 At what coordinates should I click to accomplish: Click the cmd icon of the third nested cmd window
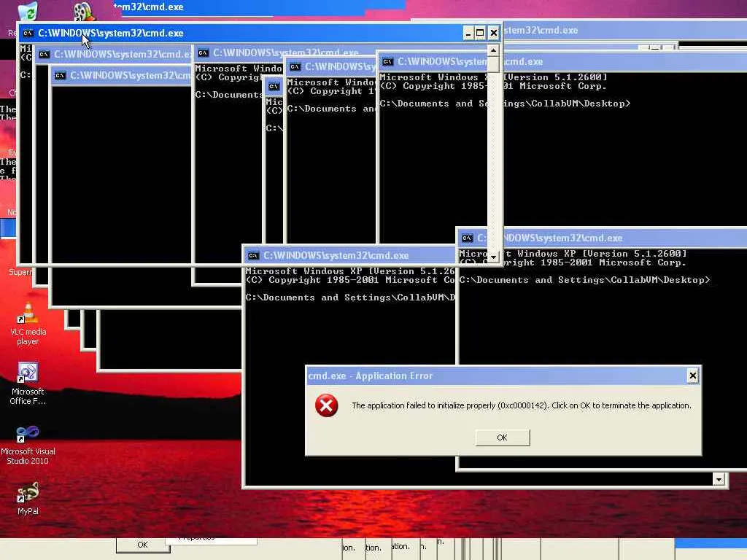(x=60, y=75)
